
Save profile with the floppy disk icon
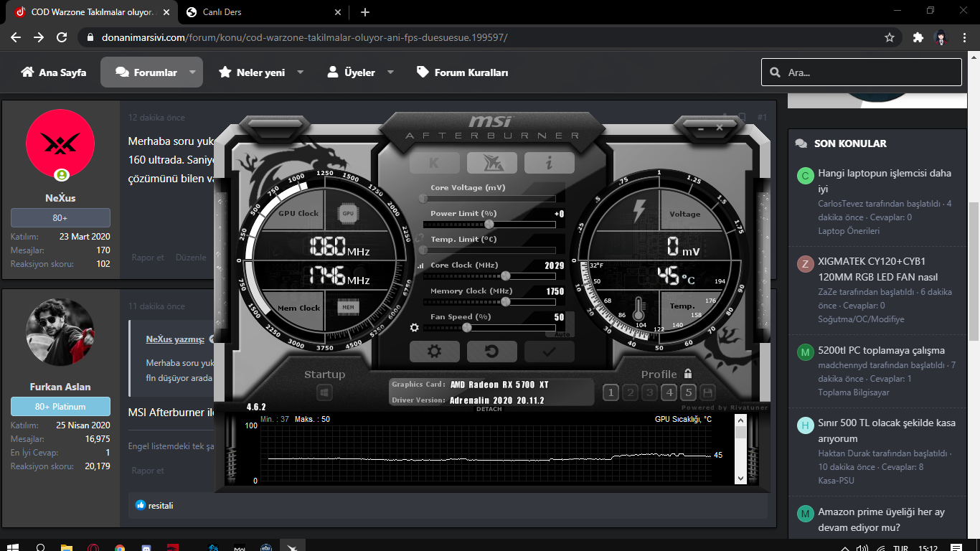click(707, 392)
